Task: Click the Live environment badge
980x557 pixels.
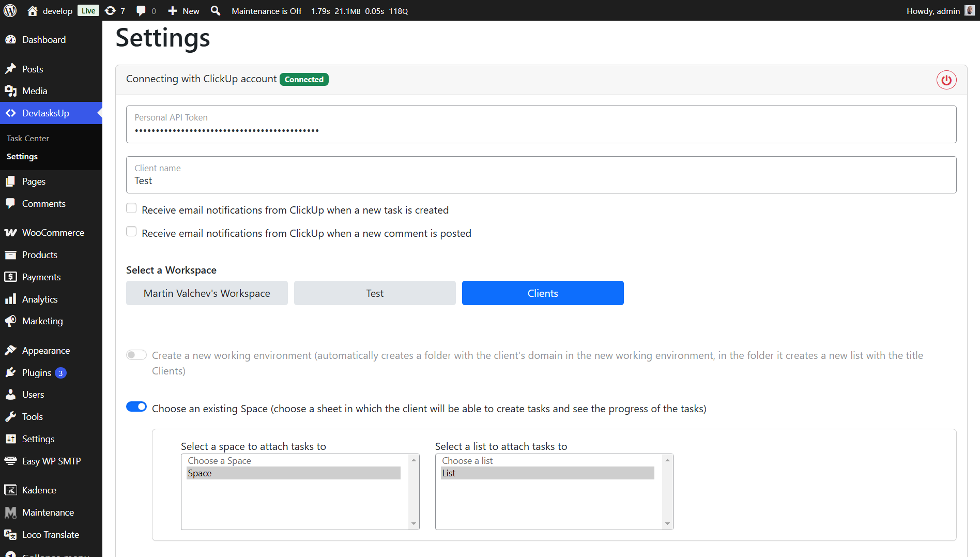Action: point(88,11)
